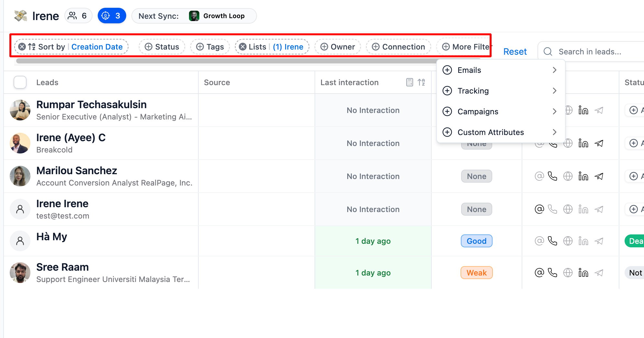
Task: Click the send icon in Sree Raam's row
Action: [x=599, y=273]
